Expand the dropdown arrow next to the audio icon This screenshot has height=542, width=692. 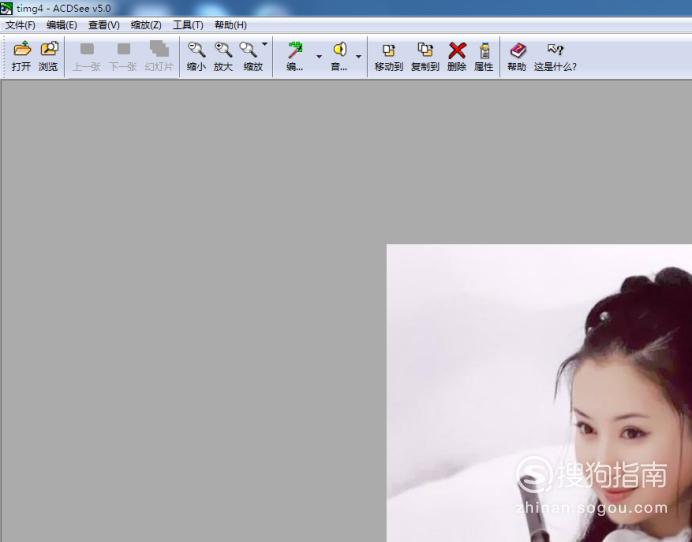358,56
